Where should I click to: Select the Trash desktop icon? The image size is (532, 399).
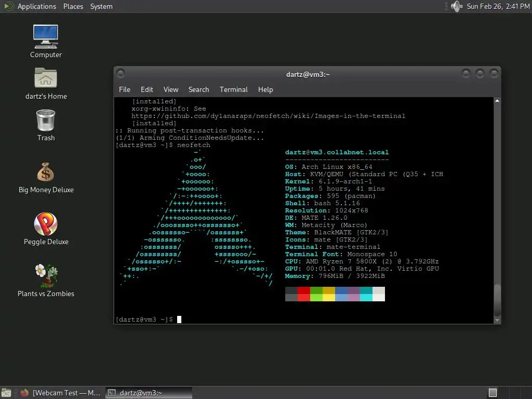(x=46, y=125)
